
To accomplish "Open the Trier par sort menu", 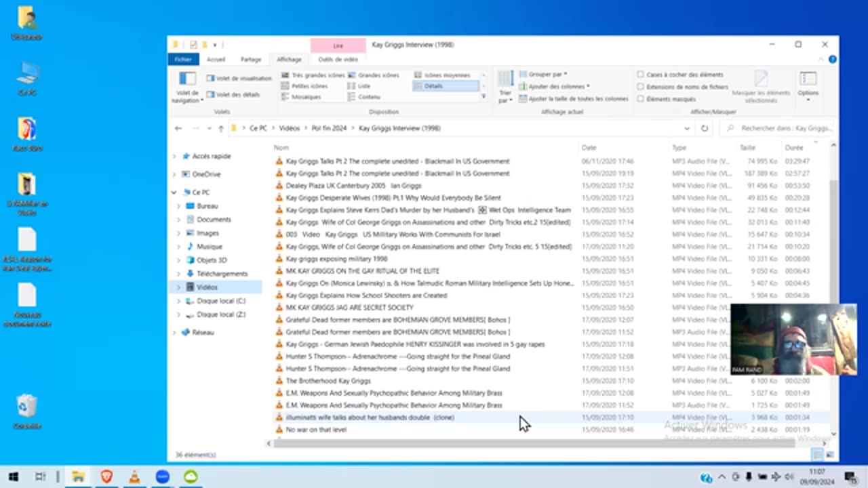I will [505, 87].
